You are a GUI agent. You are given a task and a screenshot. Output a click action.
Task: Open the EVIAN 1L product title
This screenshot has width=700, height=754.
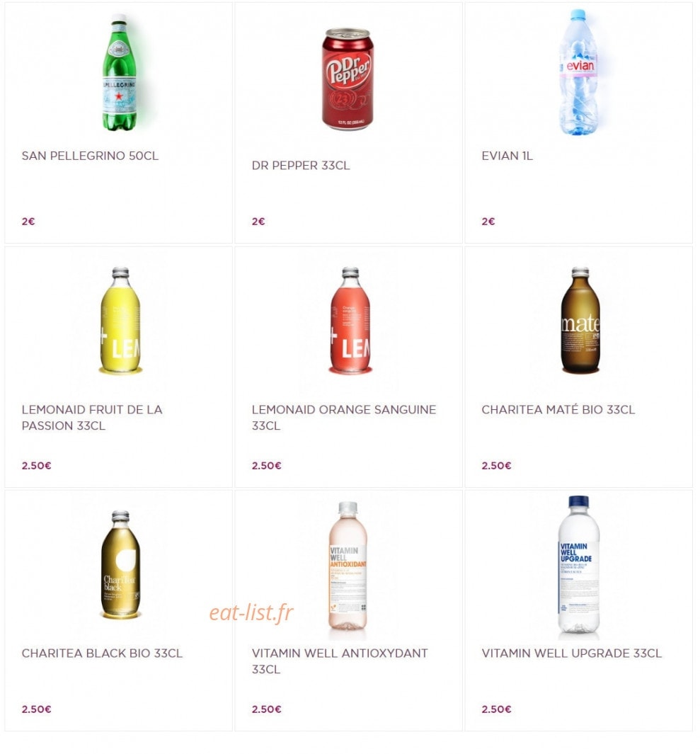507,156
